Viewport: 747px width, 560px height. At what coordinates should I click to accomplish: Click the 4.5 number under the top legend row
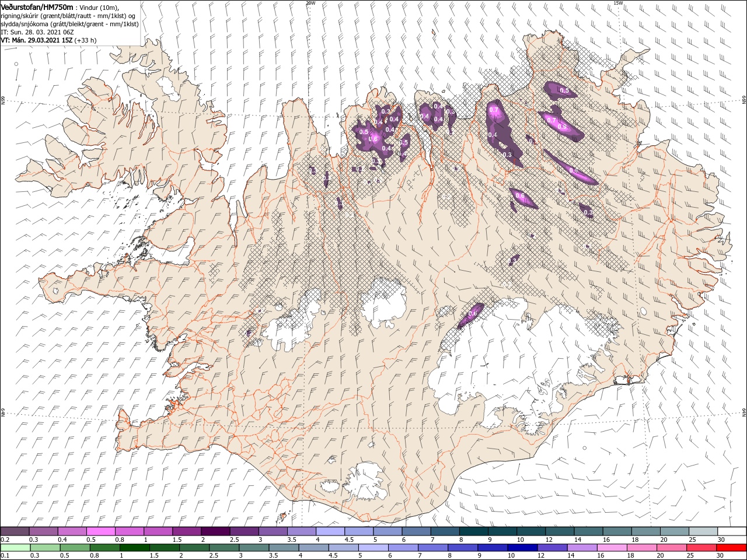[349, 540]
